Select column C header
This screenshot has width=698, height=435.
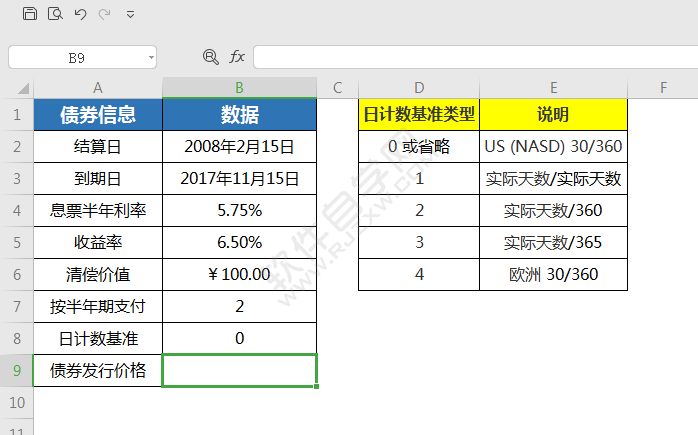pyautogui.click(x=337, y=88)
